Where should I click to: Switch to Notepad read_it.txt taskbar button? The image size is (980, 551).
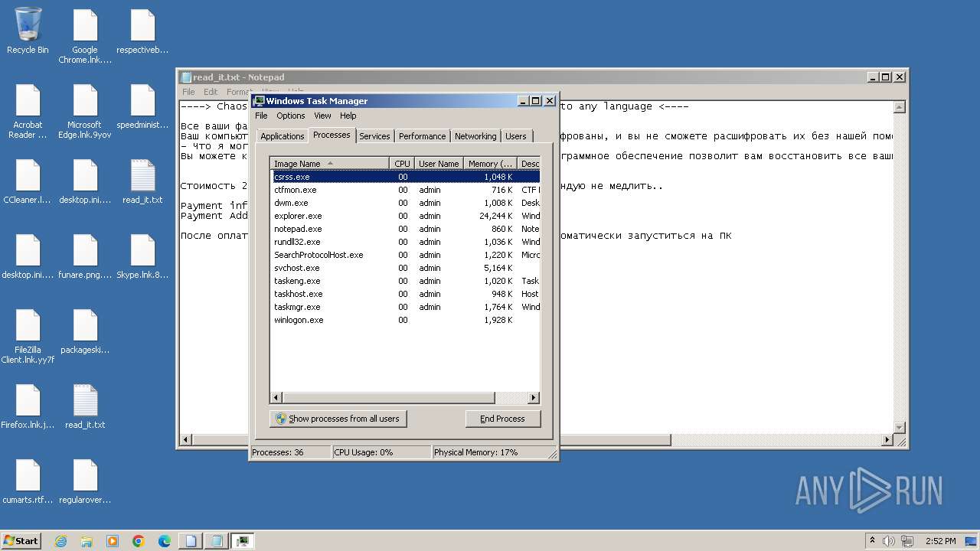click(217, 541)
